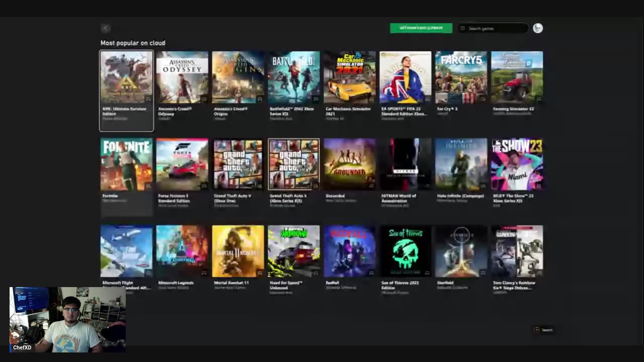Choose HITMAN World of Assassination cover
The width and height of the screenshot is (644, 362).
[406, 164]
